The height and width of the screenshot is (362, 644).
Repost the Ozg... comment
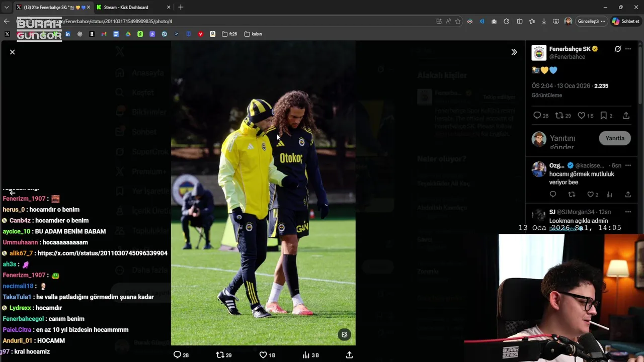(x=572, y=195)
